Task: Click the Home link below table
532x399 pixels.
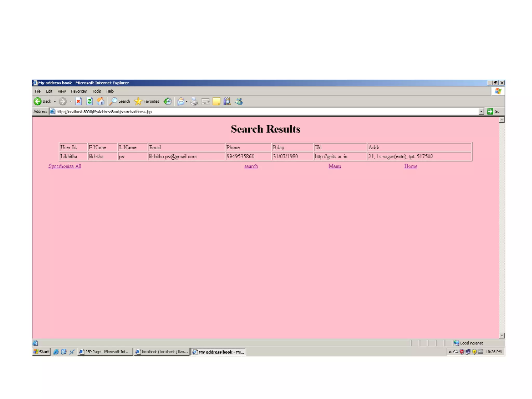Action: [410, 166]
